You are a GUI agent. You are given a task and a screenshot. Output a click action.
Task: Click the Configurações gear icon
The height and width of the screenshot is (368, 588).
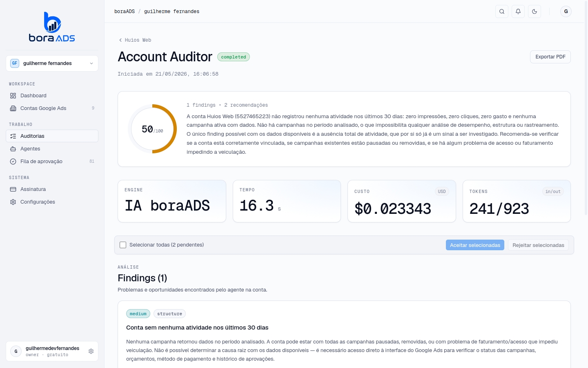13,202
